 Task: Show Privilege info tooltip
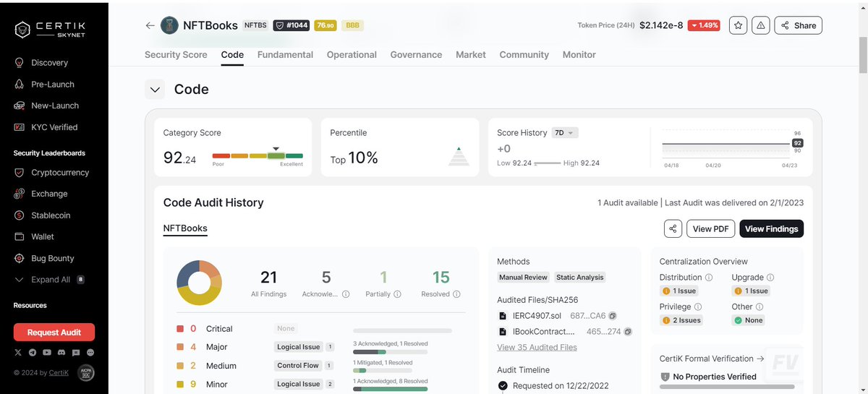[x=697, y=307]
